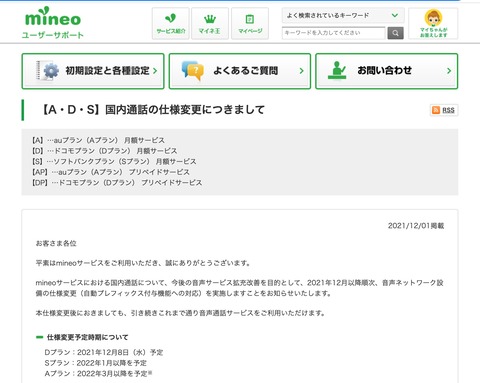The height and width of the screenshot is (383, 480).
Task: Click the 2021/12/01掲載 date
Action: coord(416,226)
